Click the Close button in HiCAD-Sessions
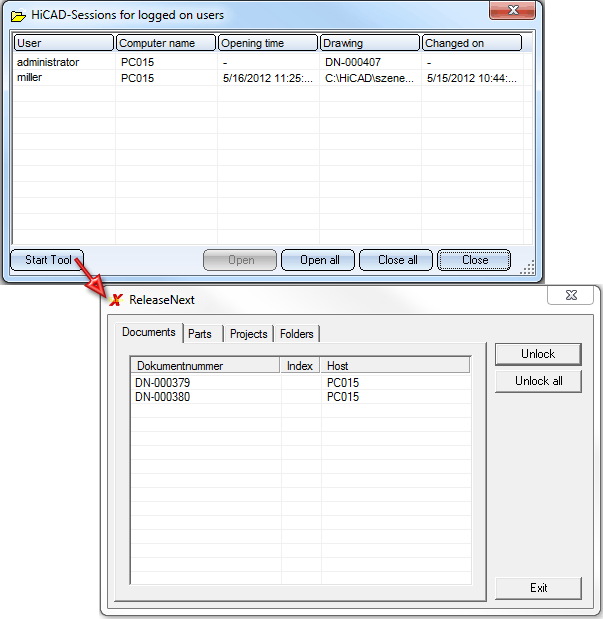Image resolution: width=603 pixels, height=619 pixels. [x=474, y=260]
